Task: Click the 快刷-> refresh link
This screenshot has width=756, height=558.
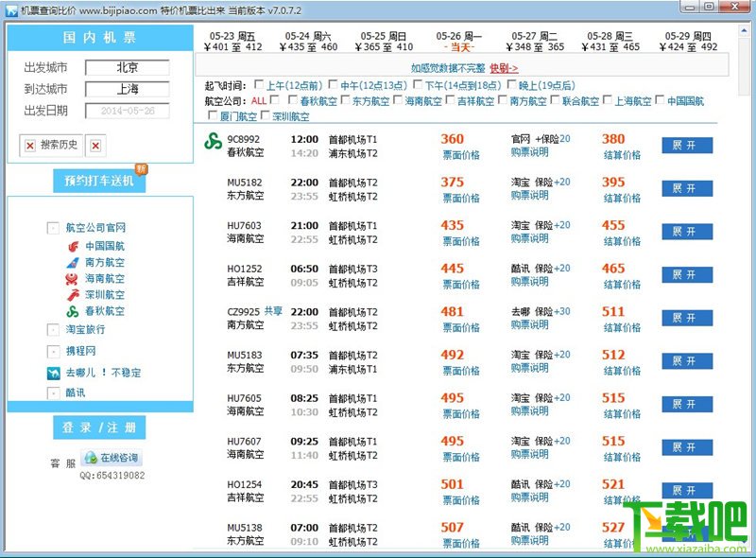Action: (x=504, y=68)
